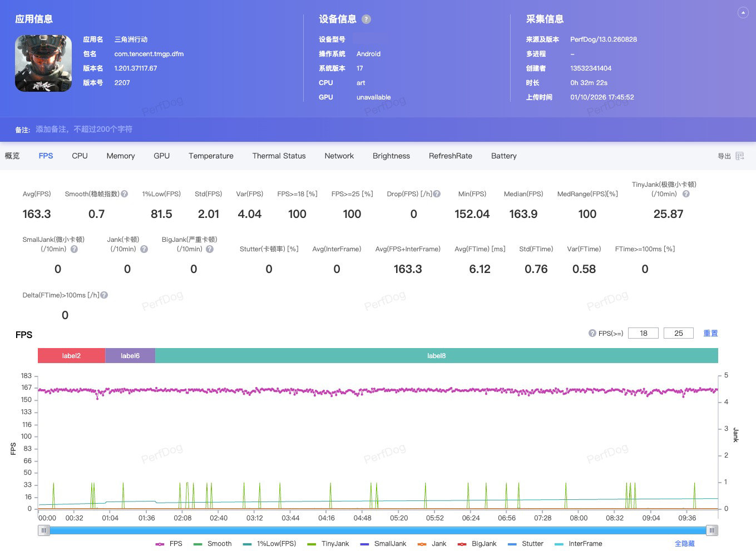Open the export table icon
The height and width of the screenshot is (551, 756).
740,156
